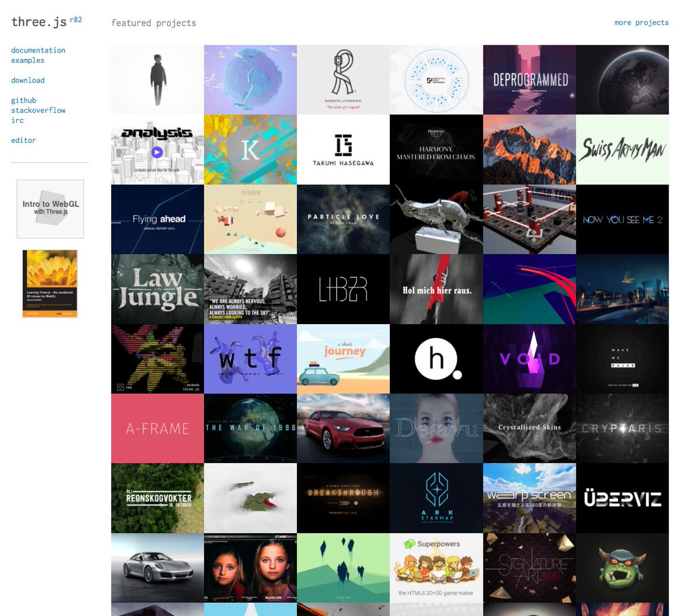Image resolution: width=680 pixels, height=616 pixels.
Task: Open the documentation link
Action: tap(38, 50)
